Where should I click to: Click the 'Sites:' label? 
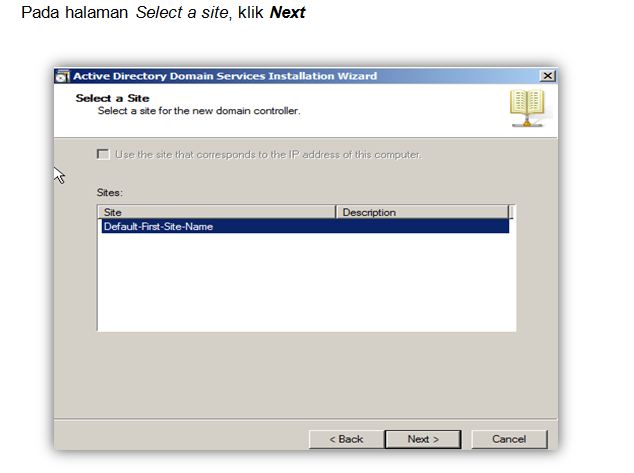pyautogui.click(x=110, y=192)
